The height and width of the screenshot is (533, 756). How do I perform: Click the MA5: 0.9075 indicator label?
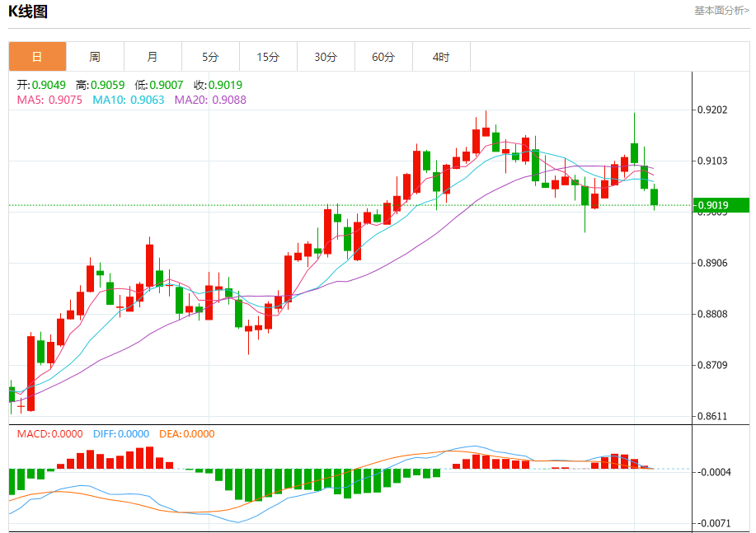49,100
